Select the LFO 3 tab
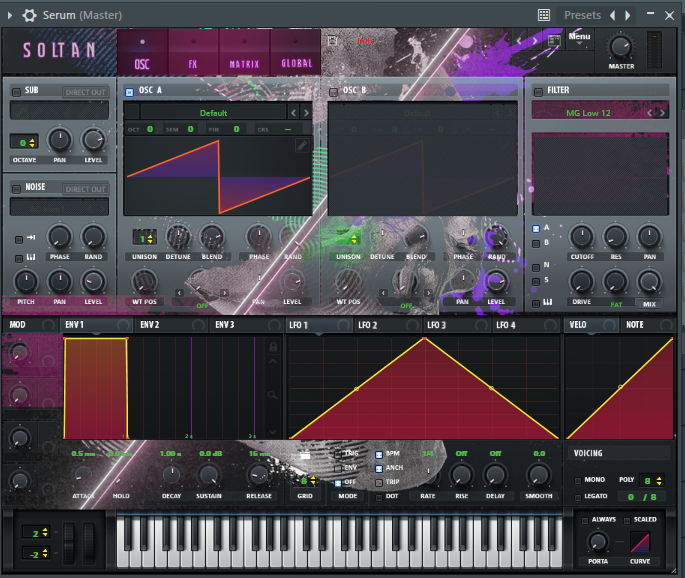Image resolution: width=685 pixels, height=578 pixels. (457, 325)
